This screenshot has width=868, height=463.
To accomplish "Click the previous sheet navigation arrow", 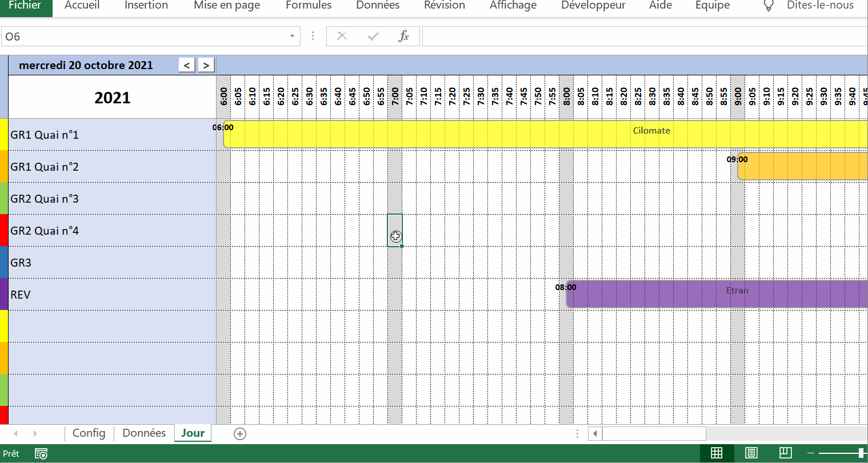I will pyautogui.click(x=15, y=434).
